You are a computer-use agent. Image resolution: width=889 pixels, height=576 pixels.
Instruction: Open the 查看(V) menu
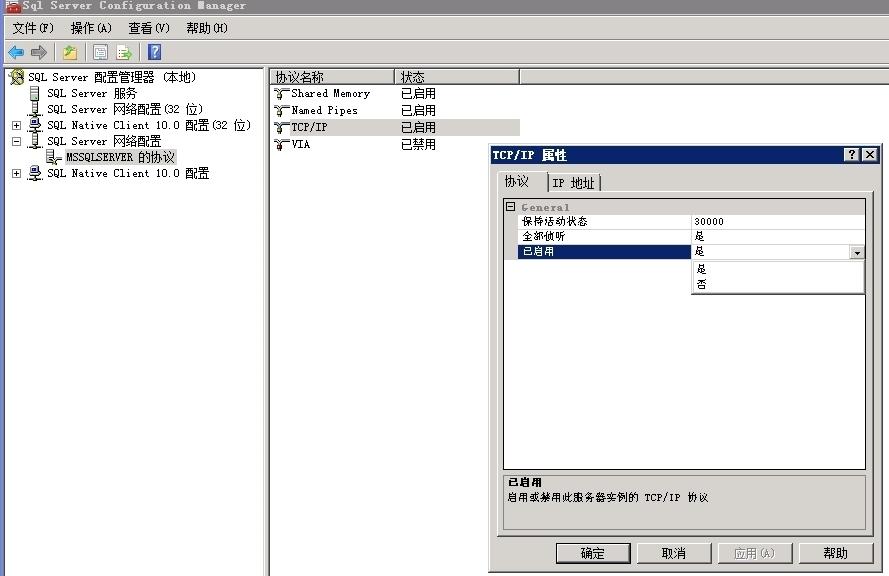click(x=149, y=28)
